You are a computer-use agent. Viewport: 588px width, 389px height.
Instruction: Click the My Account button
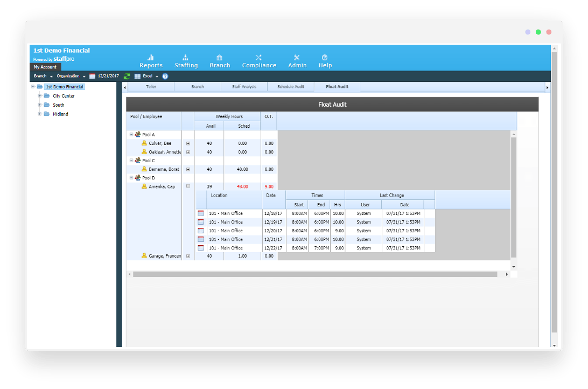(x=45, y=67)
